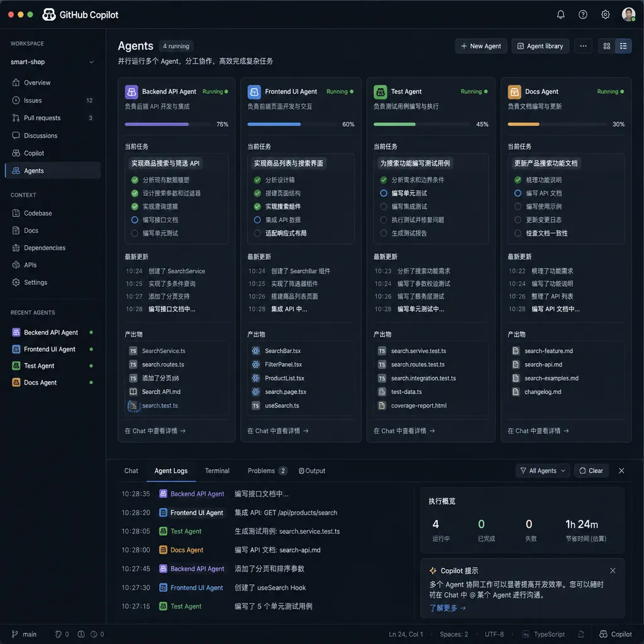Click the 了解更多 link

pyautogui.click(x=447, y=608)
